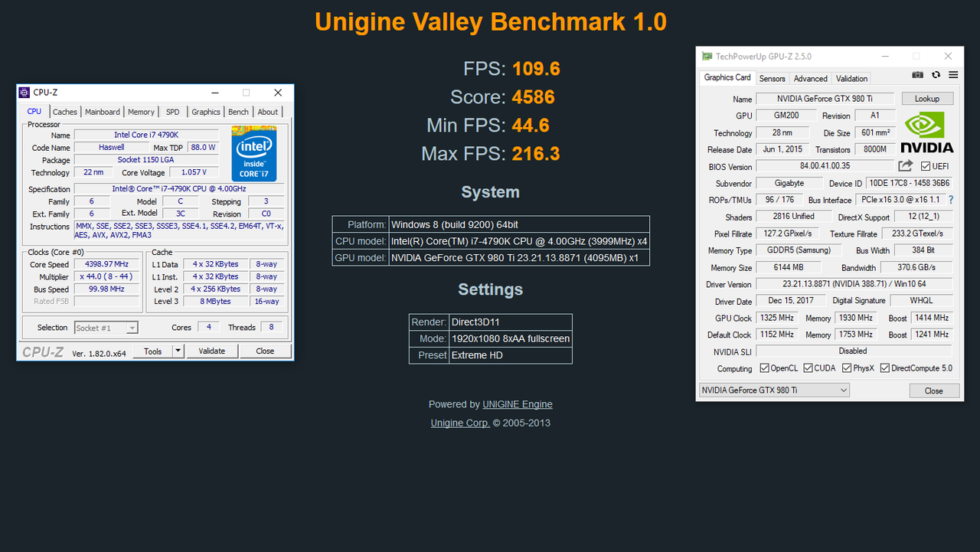The image size is (980, 552).
Task: Click the Core Speed value 4398.97 MHz
Action: pyautogui.click(x=106, y=264)
